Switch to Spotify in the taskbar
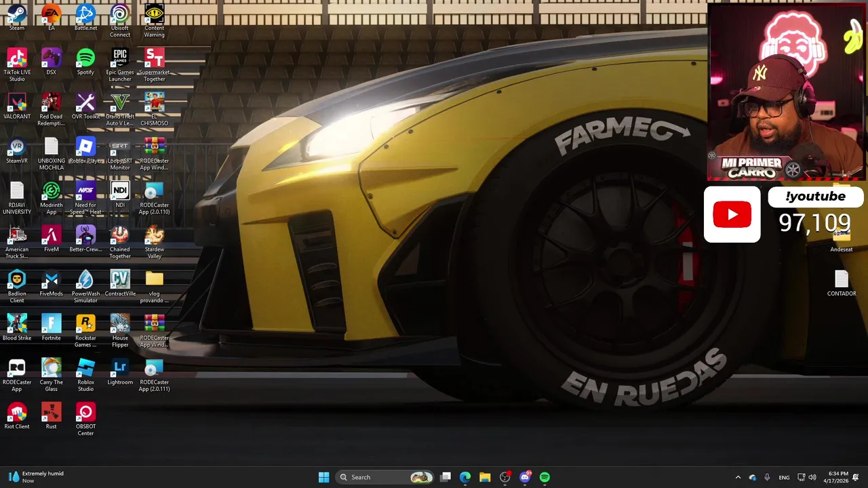Viewport: 868px width, 488px height. point(545,477)
